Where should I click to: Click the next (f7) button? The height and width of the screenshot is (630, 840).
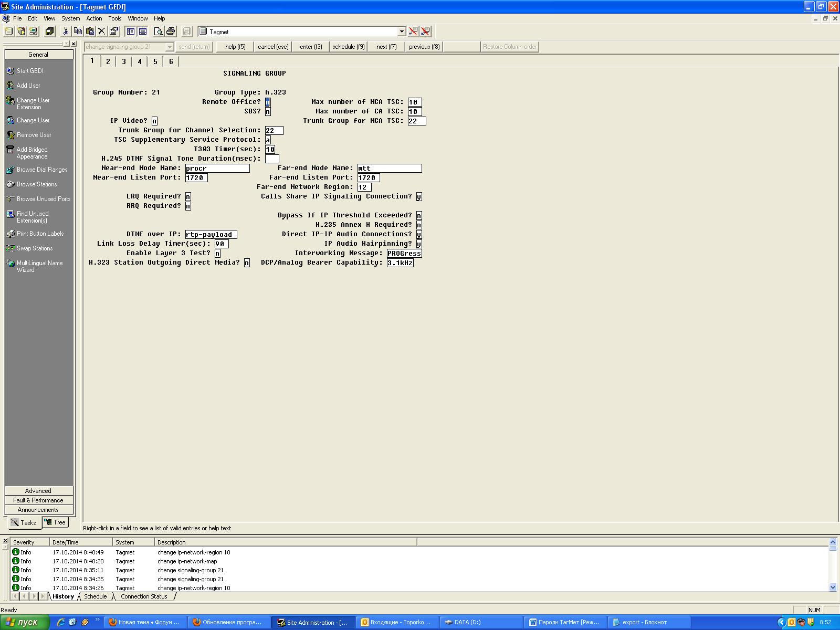pyautogui.click(x=386, y=47)
